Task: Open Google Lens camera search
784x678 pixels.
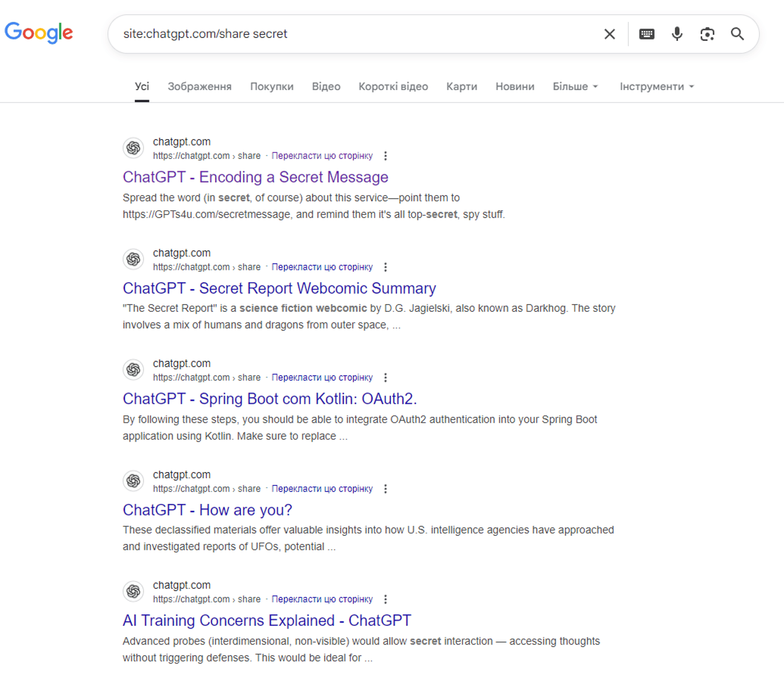Action: click(707, 34)
